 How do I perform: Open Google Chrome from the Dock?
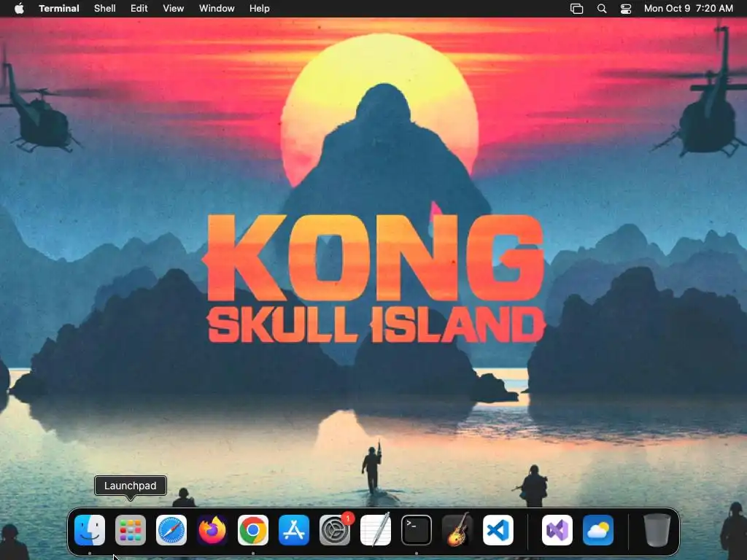[253, 529]
